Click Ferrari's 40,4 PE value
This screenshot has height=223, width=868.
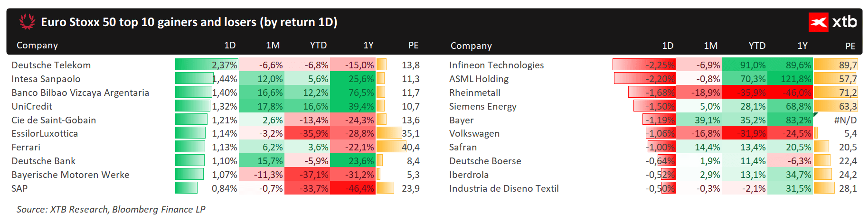click(x=411, y=147)
